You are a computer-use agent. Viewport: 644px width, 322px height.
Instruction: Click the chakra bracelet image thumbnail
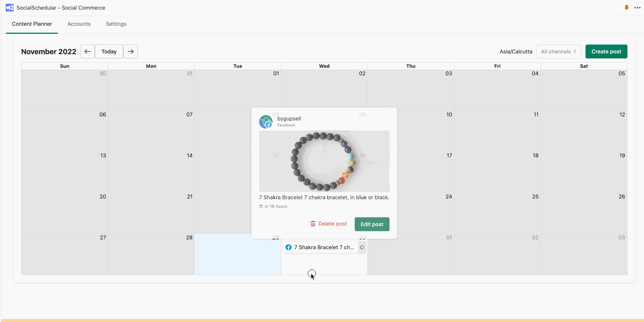(x=324, y=161)
